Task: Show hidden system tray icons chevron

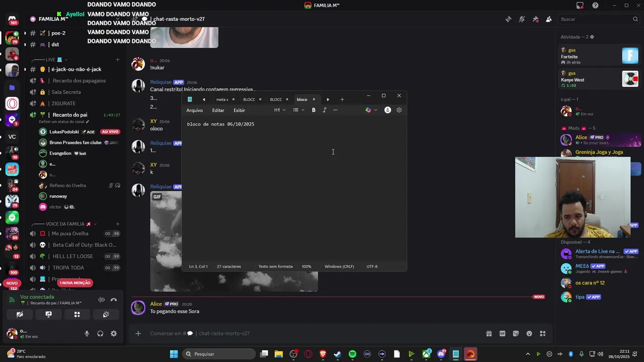Action: (x=527, y=354)
